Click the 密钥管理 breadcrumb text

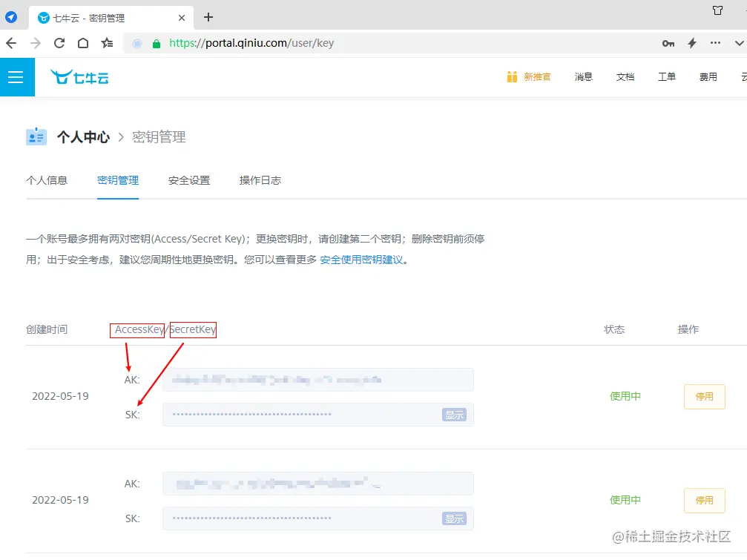click(159, 137)
